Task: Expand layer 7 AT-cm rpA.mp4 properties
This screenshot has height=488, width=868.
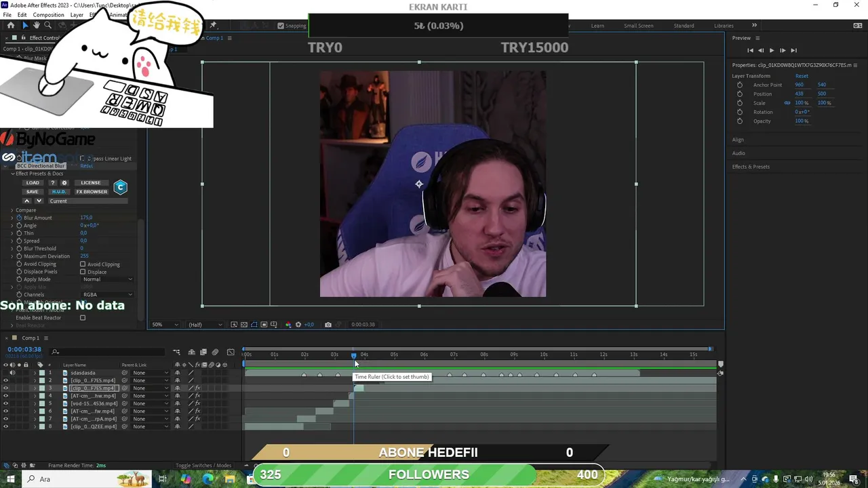Action: coord(35,419)
